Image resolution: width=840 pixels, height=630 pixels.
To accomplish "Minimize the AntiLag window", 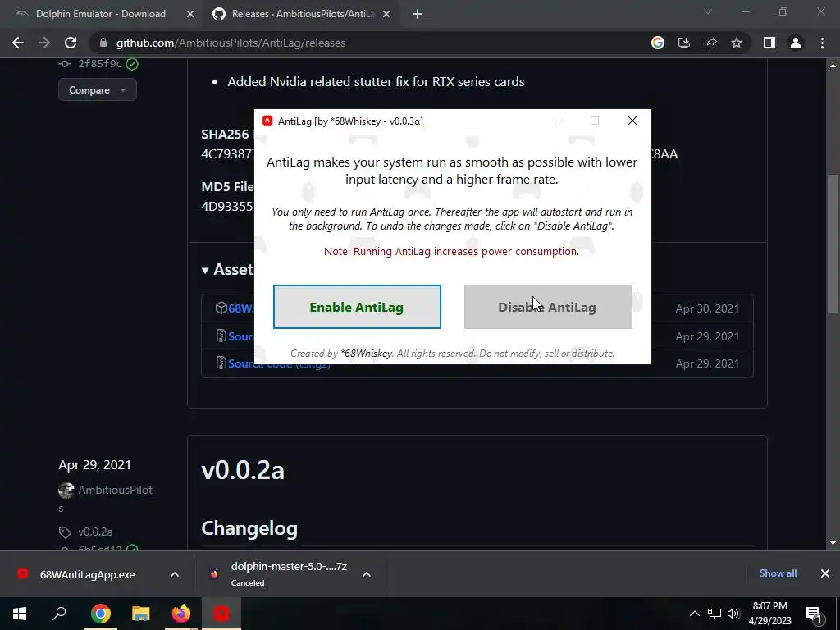I will [558, 121].
